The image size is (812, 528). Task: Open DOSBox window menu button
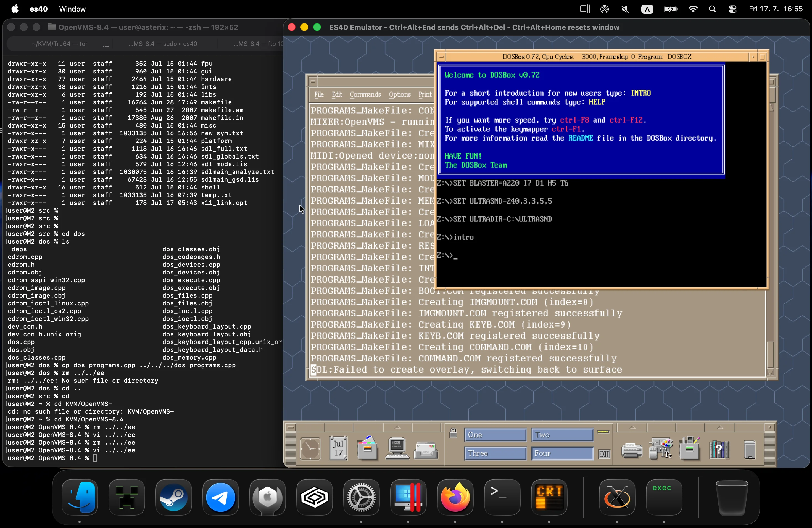441,57
